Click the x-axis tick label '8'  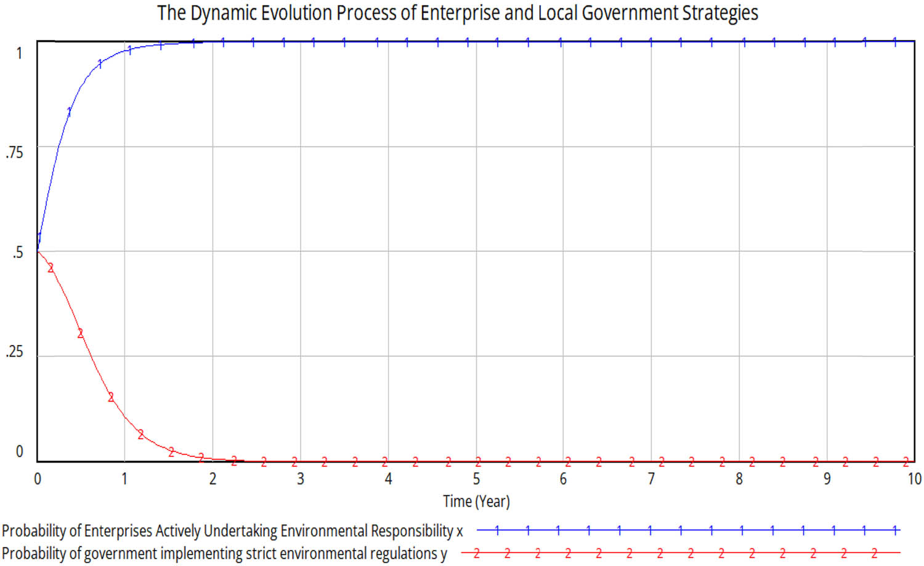[x=739, y=479]
